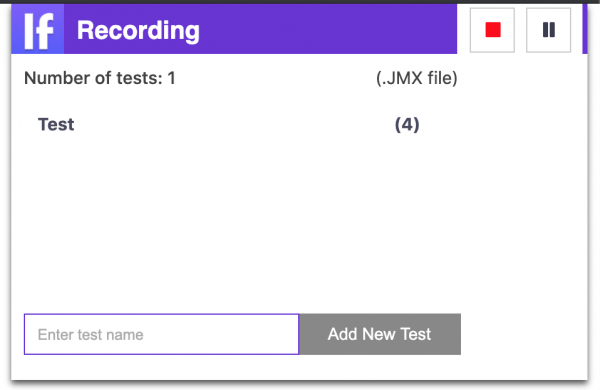Click the red stop square icon
Screen dimensions: 600x390
click(x=493, y=30)
